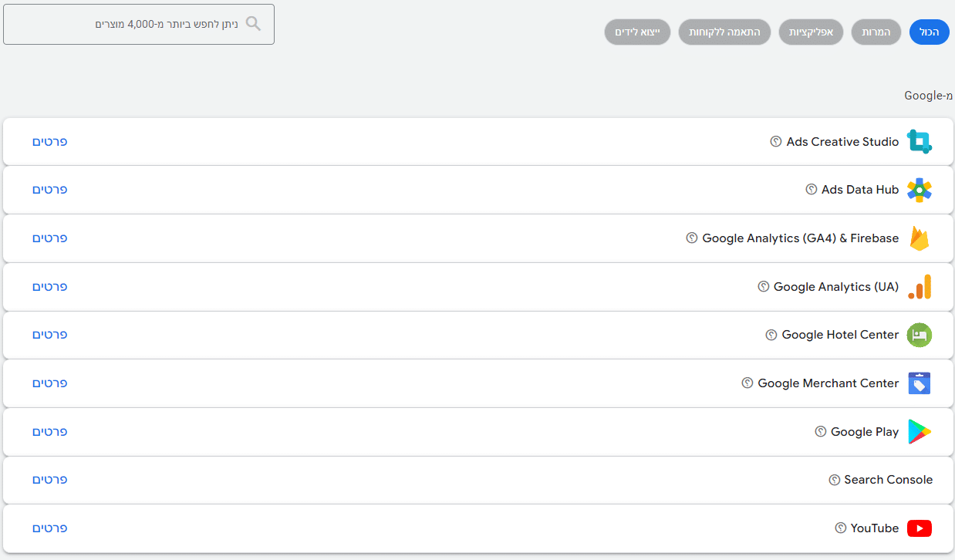Click the Google Hotel Center bed icon

[919, 335]
